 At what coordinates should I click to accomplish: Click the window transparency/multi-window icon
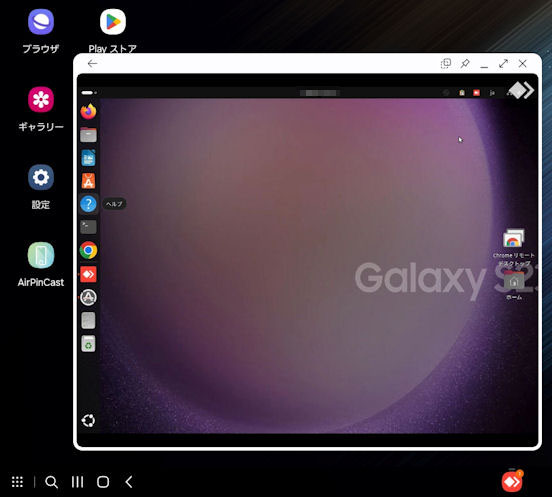[446, 63]
